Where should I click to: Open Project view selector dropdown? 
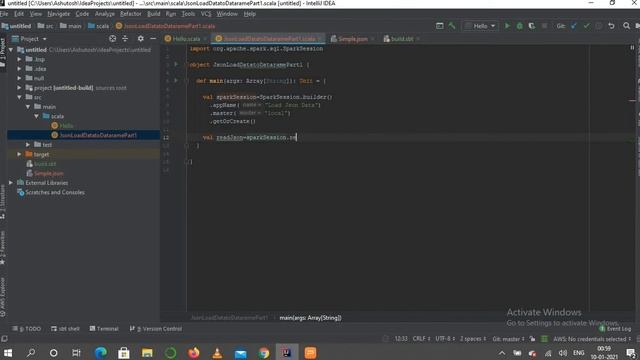tap(29, 39)
